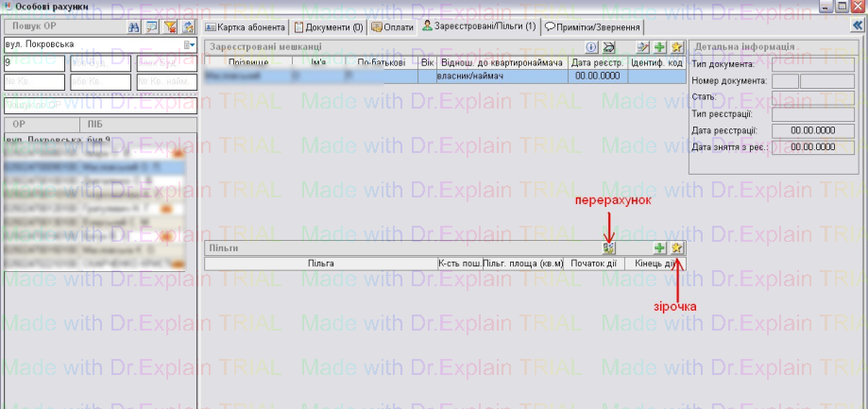Sort by Дата реєстр. column header
The height and width of the screenshot is (409, 868).
click(x=597, y=62)
